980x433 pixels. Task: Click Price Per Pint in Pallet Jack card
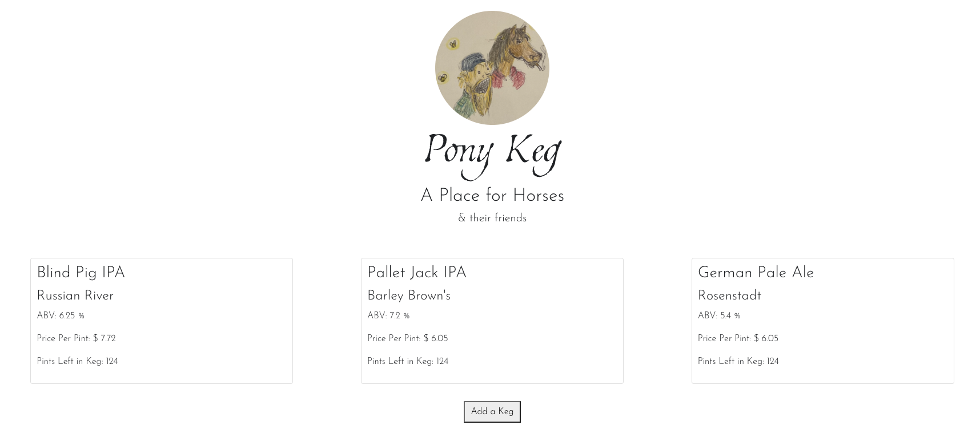point(407,339)
